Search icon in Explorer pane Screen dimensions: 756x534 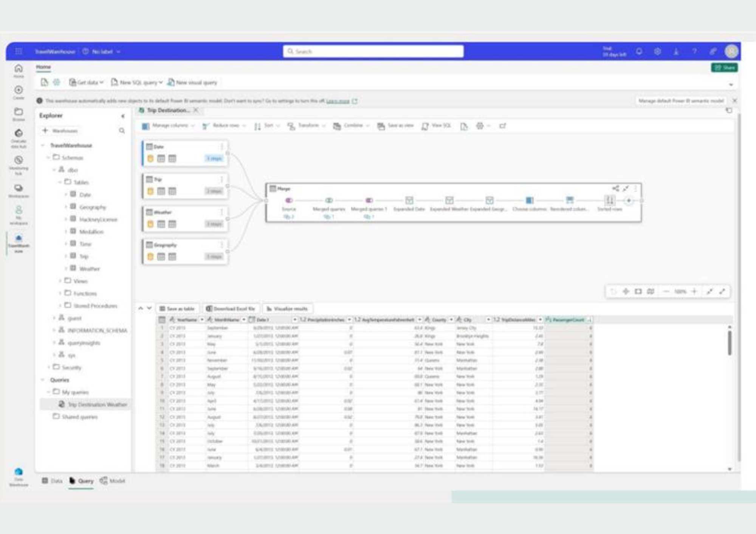[x=122, y=131]
